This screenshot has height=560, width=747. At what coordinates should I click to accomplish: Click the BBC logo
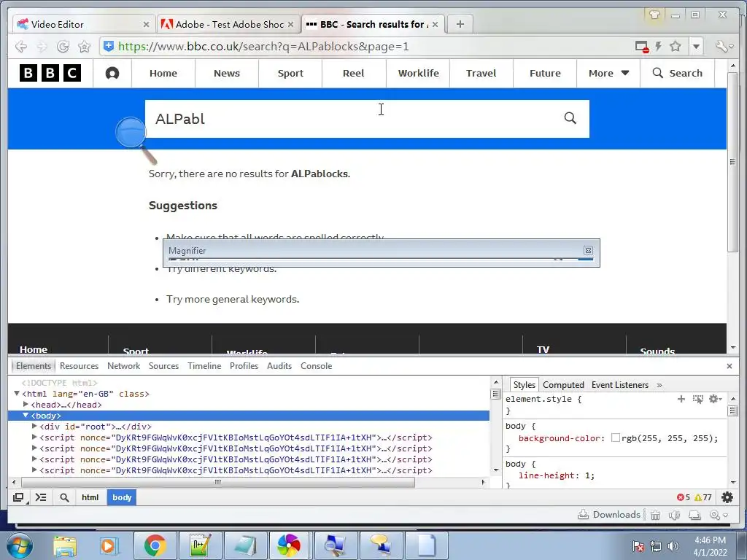50,73
